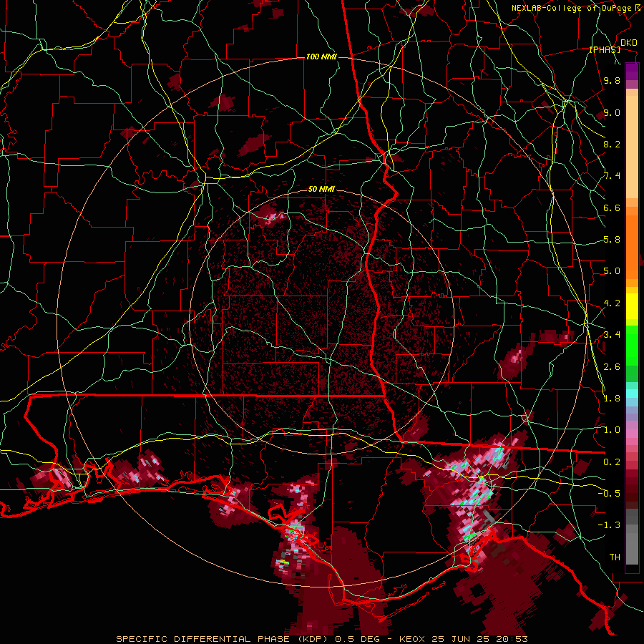The image size is (644, 644).
Task: Select the 1.8 scale value
Action: tap(612, 399)
